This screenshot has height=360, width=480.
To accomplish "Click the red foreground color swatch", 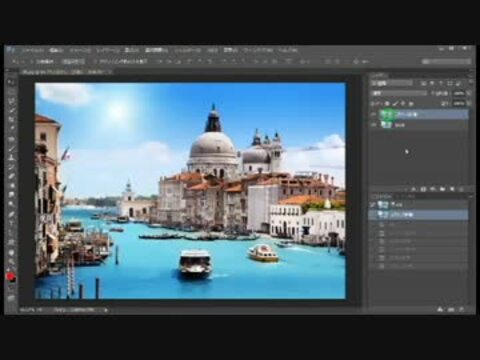I will tap(10, 276).
